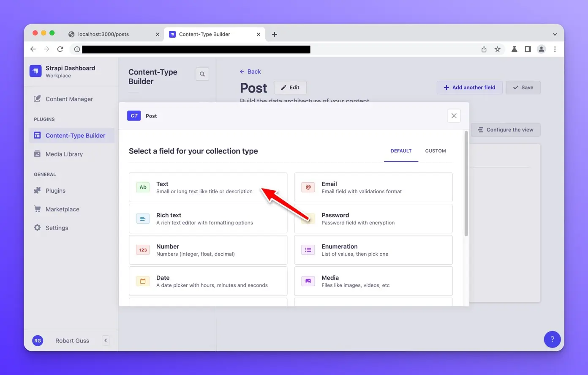This screenshot has height=375, width=588.
Task: Switch to the CUSTOM fields tab
Action: tap(436, 151)
